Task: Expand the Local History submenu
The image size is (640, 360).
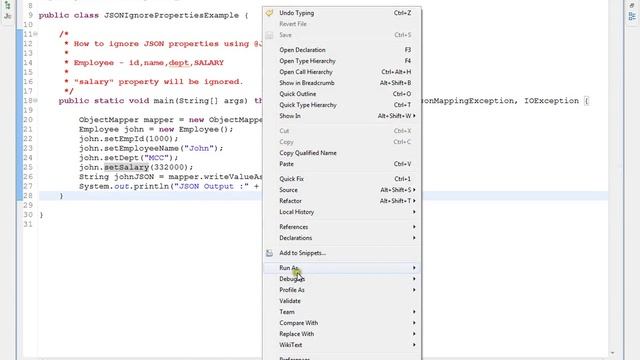Action: pos(342,212)
